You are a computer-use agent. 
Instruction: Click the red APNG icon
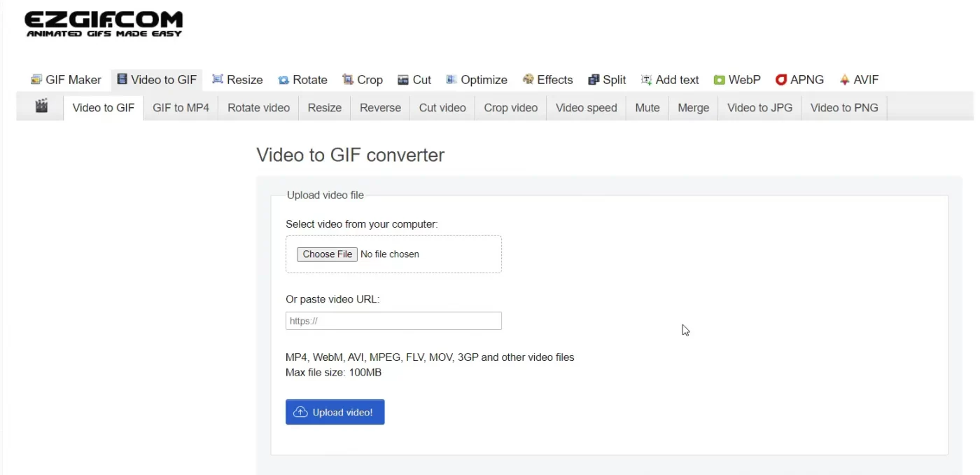[781, 80]
